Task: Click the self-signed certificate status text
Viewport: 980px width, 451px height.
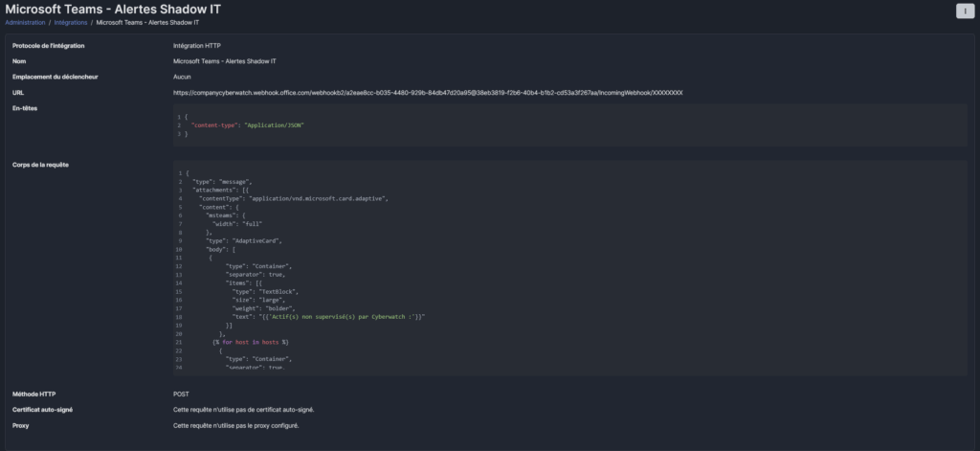Action: (244, 410)
